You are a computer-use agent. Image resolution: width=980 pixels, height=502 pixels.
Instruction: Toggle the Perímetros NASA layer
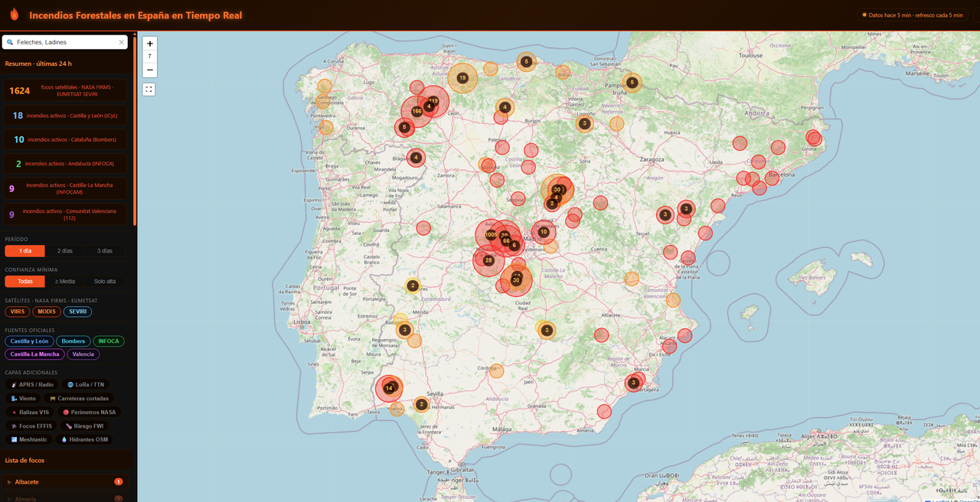[90, 412]
